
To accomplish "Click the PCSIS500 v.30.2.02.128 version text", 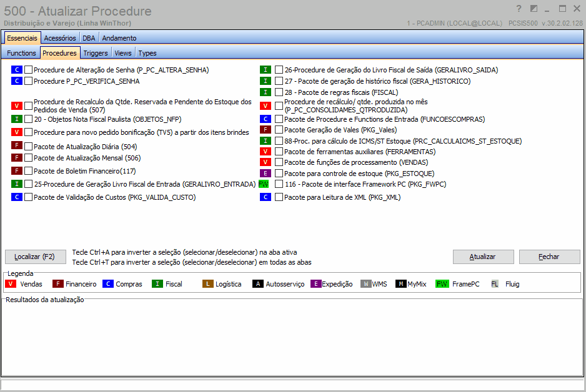I will pos(545,23).
